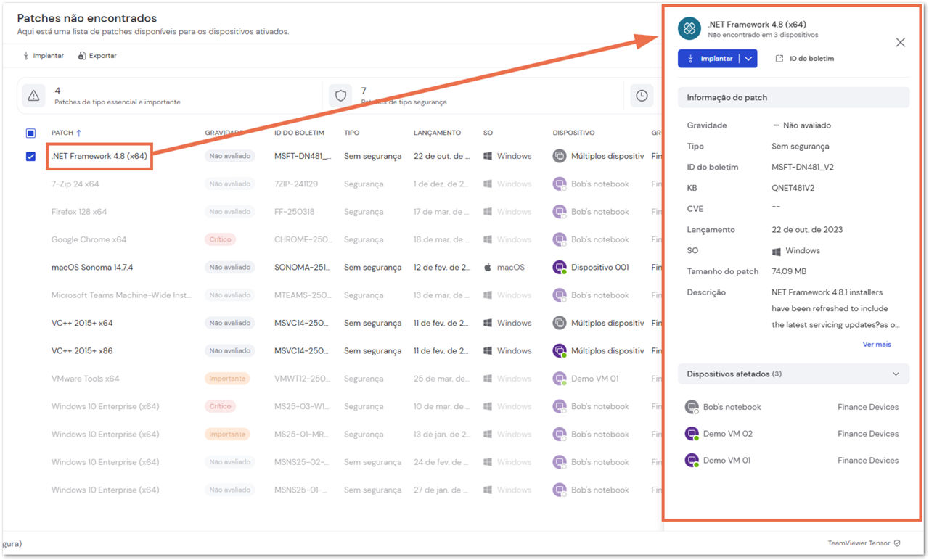Open the dropdown arrow beside blue Implantar button
The width and height of the screenshot is (929, 560).
[748, 59]
